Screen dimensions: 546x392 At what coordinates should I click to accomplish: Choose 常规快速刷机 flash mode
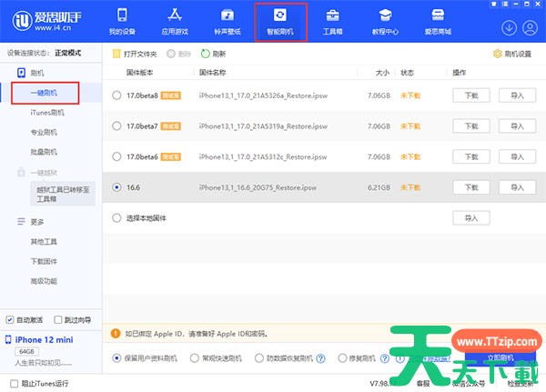[x=196, y=358]
